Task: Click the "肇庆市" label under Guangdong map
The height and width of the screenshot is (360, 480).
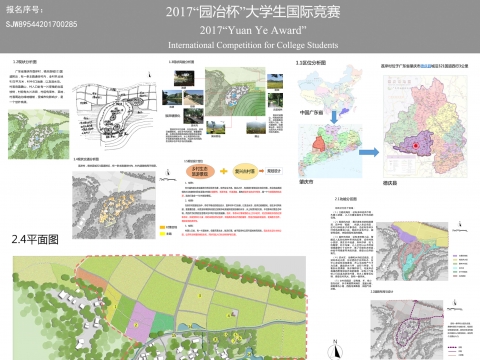Action: [306, 182]
